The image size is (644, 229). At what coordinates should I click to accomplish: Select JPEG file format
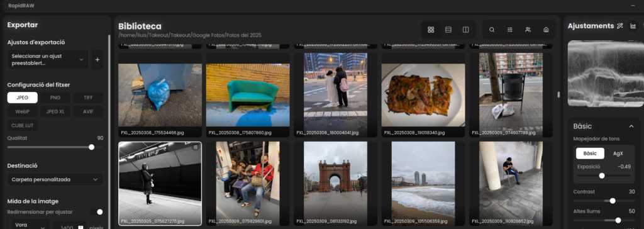[x=23, y=98]
